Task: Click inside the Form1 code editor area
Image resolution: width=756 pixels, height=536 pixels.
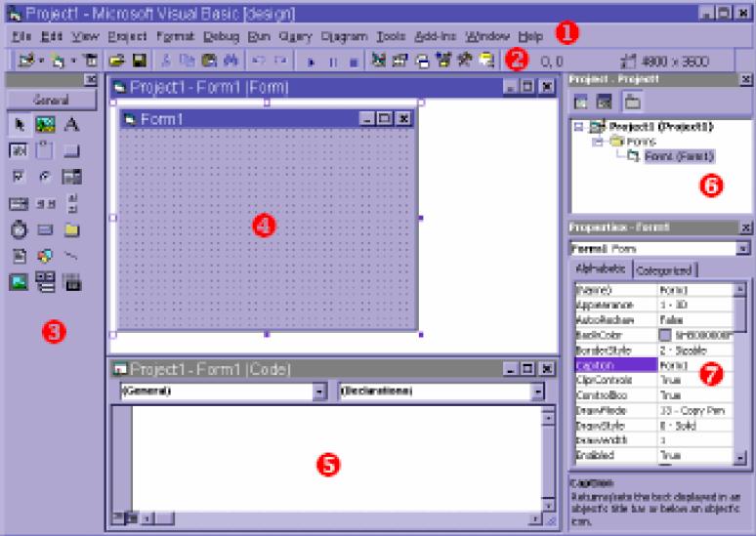Action: point(337,458)
